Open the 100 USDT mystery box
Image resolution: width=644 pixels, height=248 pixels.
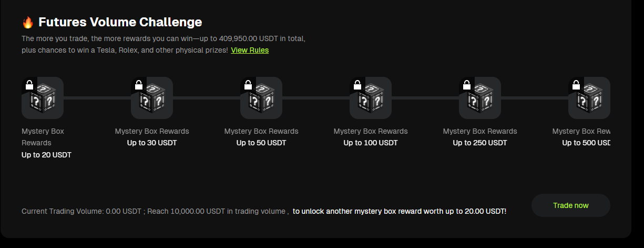click(371, 98)
